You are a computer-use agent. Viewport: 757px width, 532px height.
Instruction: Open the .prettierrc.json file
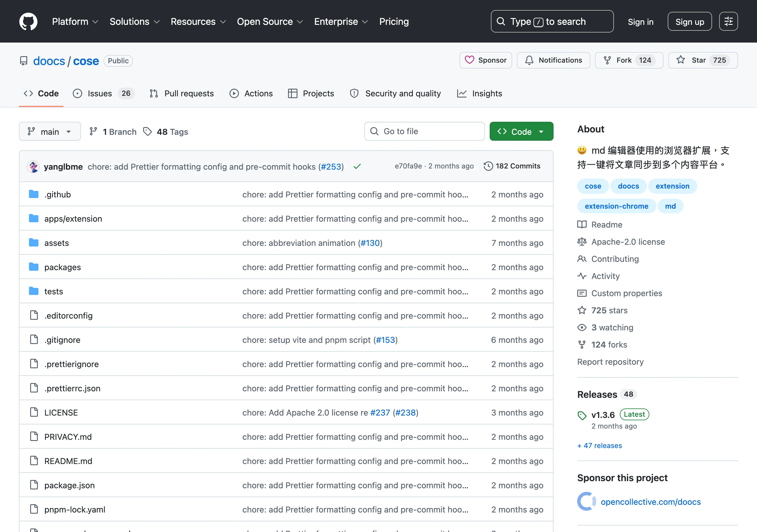coord(72,388)
